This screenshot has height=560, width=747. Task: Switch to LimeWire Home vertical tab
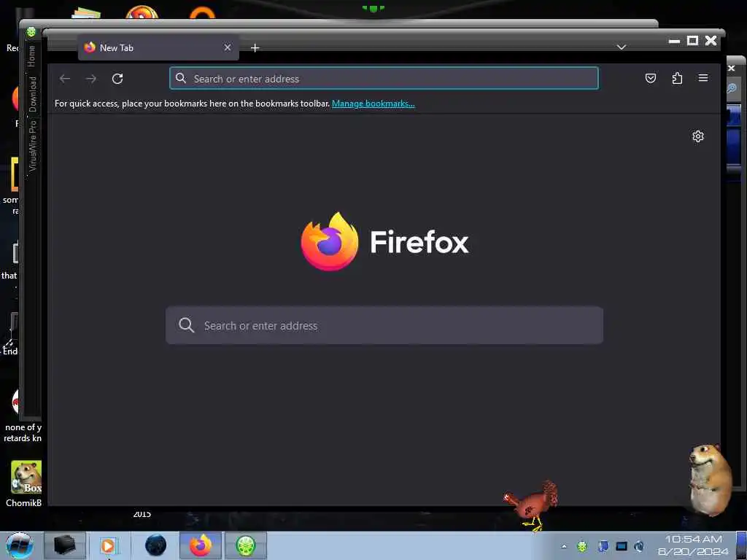(31, 56)
